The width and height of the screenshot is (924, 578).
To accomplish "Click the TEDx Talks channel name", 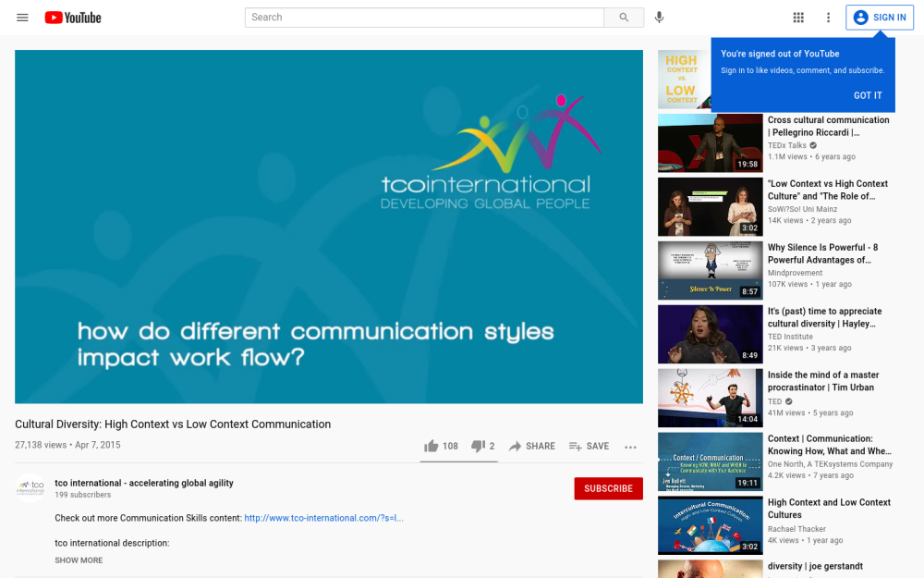I will [786, 145].
